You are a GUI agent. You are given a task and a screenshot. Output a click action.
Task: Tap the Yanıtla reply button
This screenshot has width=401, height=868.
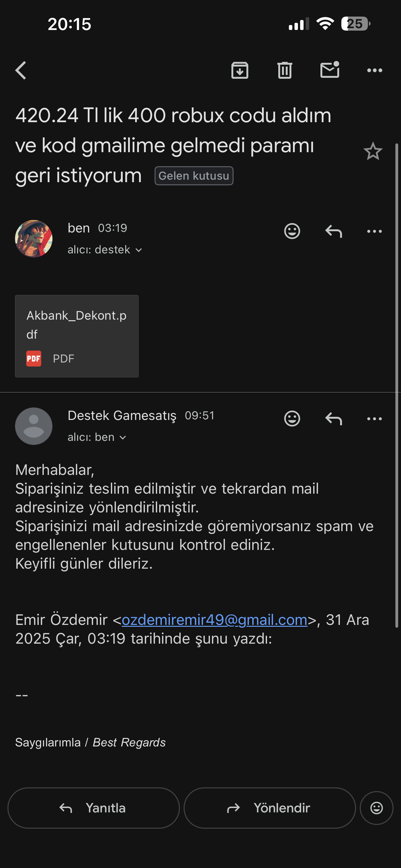click(x=94, y=808)
